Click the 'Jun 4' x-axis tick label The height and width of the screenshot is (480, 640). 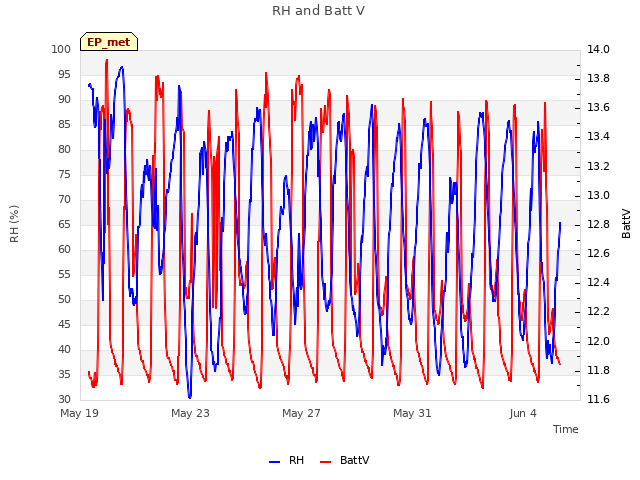[x=523, y=413]
